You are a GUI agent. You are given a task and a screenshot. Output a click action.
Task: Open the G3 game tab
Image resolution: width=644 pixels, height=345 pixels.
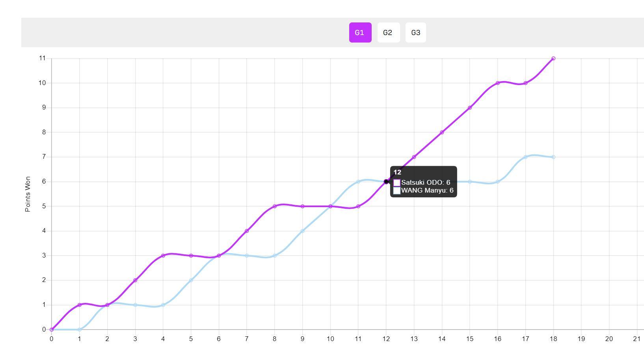pyautogui.click(x=415, y=33)
